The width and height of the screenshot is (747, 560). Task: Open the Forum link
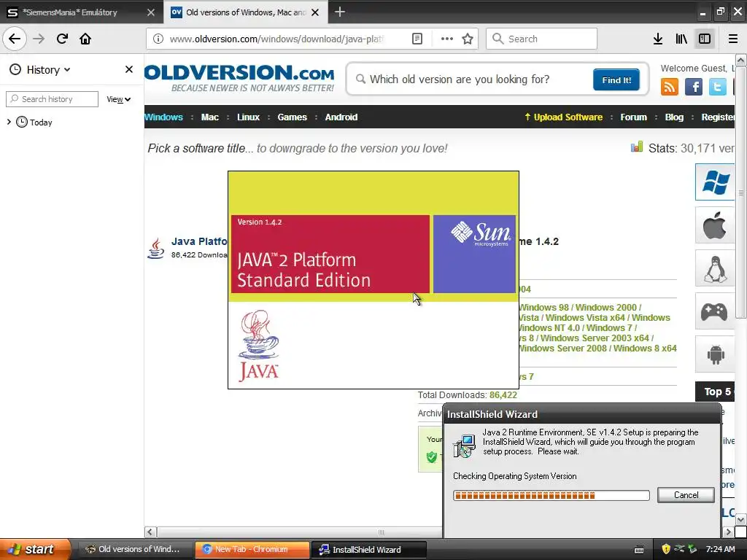point(633,117)
